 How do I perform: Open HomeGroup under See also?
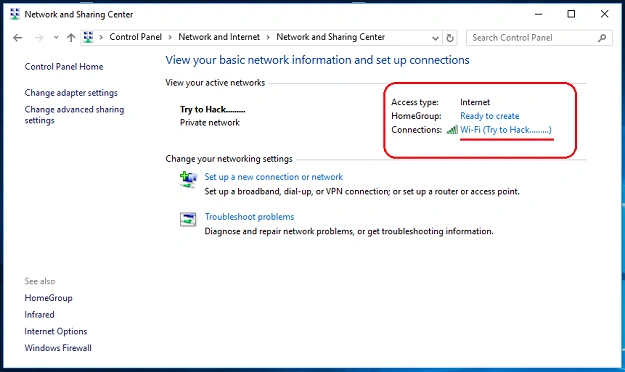(48, 298)
